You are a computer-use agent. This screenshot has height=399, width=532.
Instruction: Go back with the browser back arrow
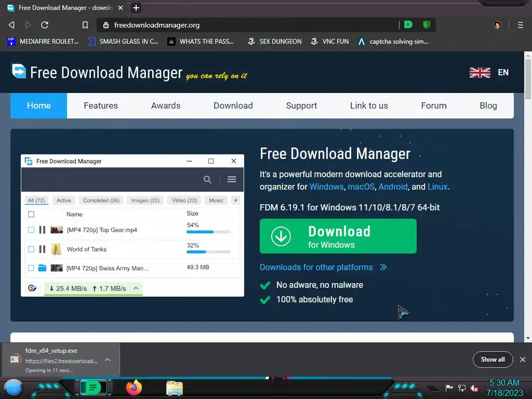point(11,25)
